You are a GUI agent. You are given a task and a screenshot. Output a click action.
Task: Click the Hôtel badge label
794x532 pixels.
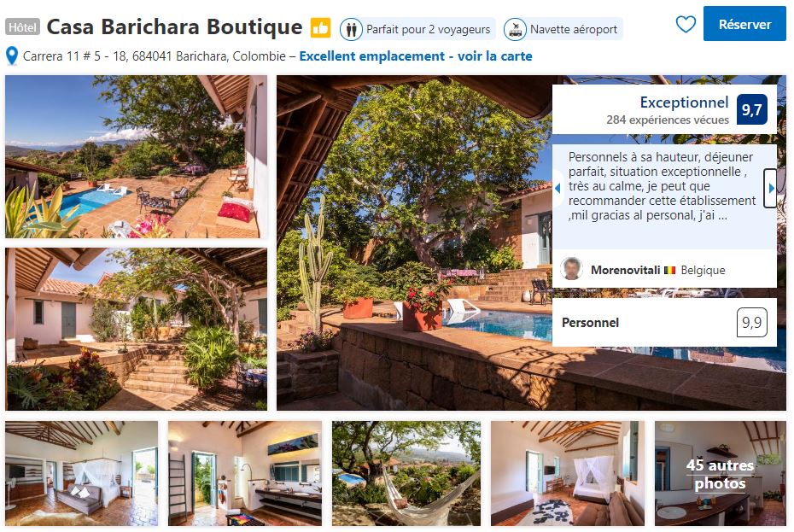tap(22, 27)
